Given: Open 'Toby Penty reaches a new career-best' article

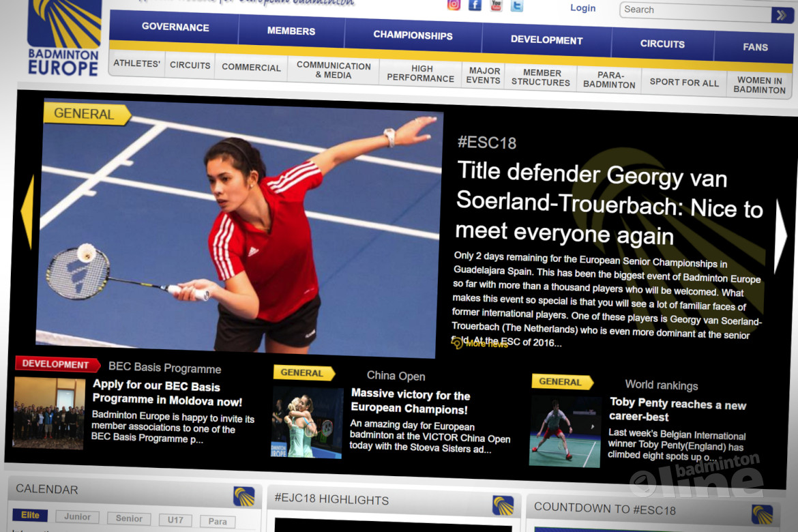Looking at the screenshot, I should coord(677,410).
